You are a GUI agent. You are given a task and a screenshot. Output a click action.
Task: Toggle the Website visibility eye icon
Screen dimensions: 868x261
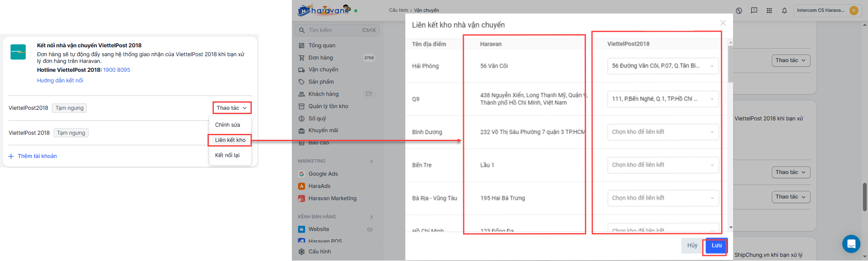point(370,229)
